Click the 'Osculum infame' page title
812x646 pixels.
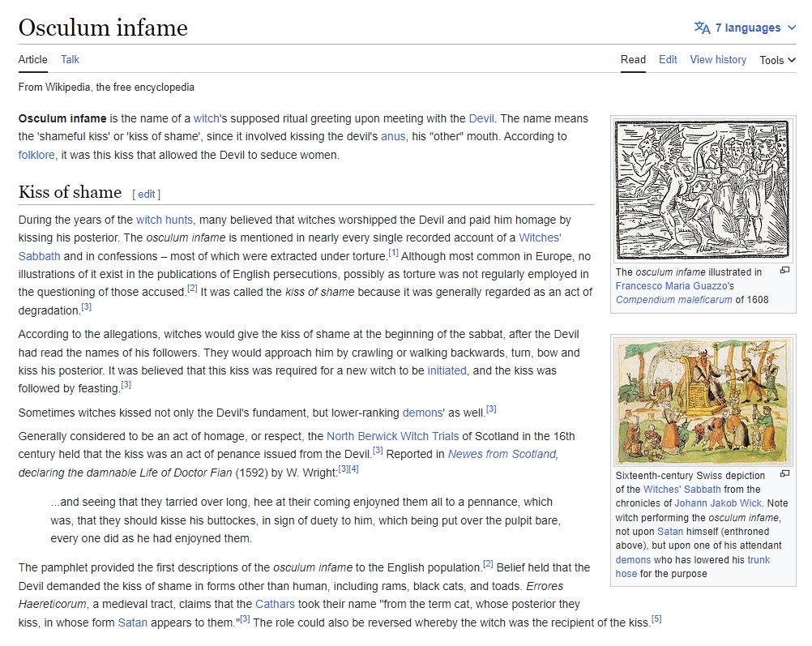click(103, 28)
